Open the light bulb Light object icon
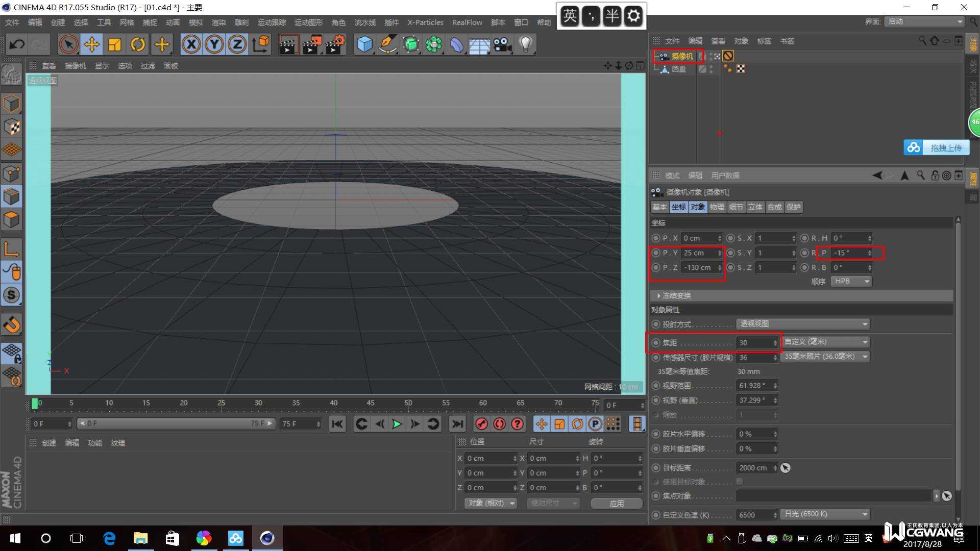The height and width of the screenshot is (551, 980). [x=525, y=45]
